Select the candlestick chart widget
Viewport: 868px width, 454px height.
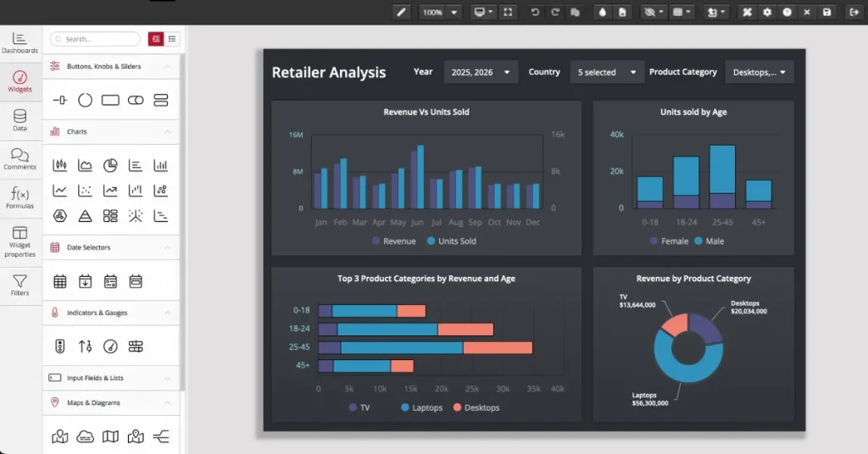tap(60, 165)
